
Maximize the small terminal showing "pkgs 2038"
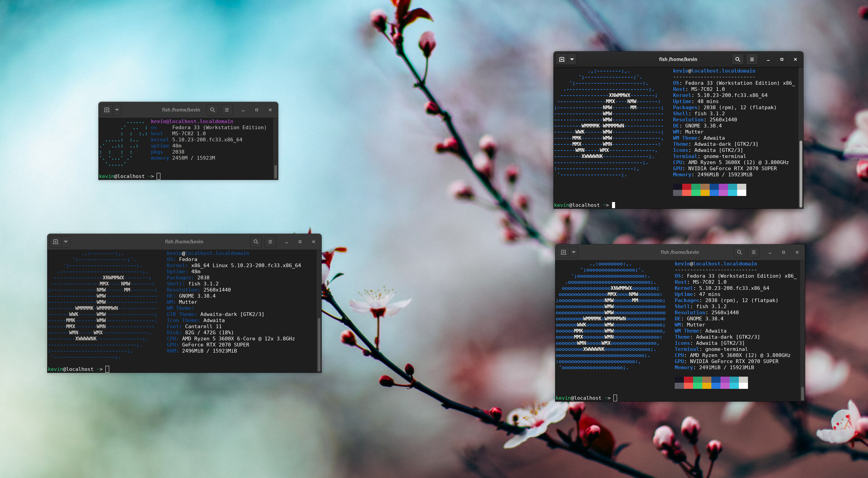tap(257, 110)
